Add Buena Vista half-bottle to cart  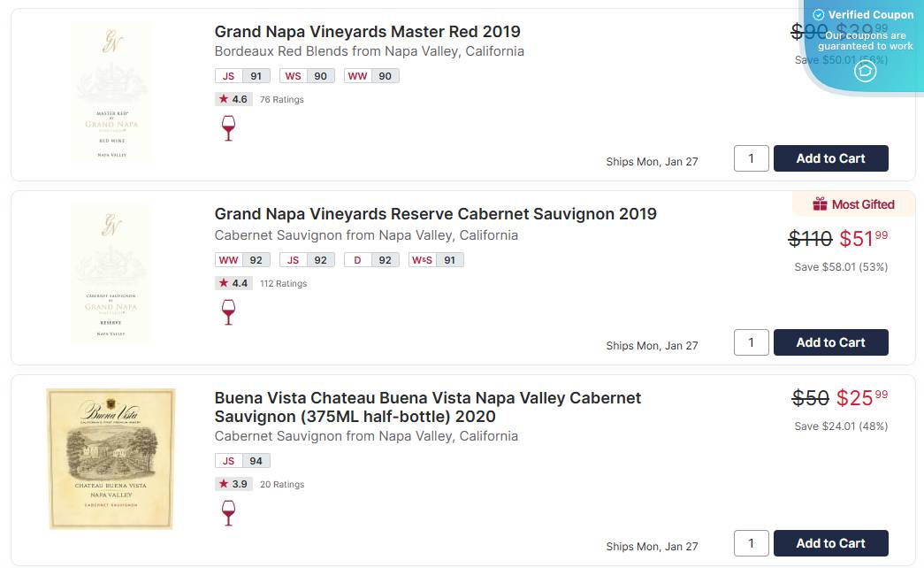pos(830,543)
